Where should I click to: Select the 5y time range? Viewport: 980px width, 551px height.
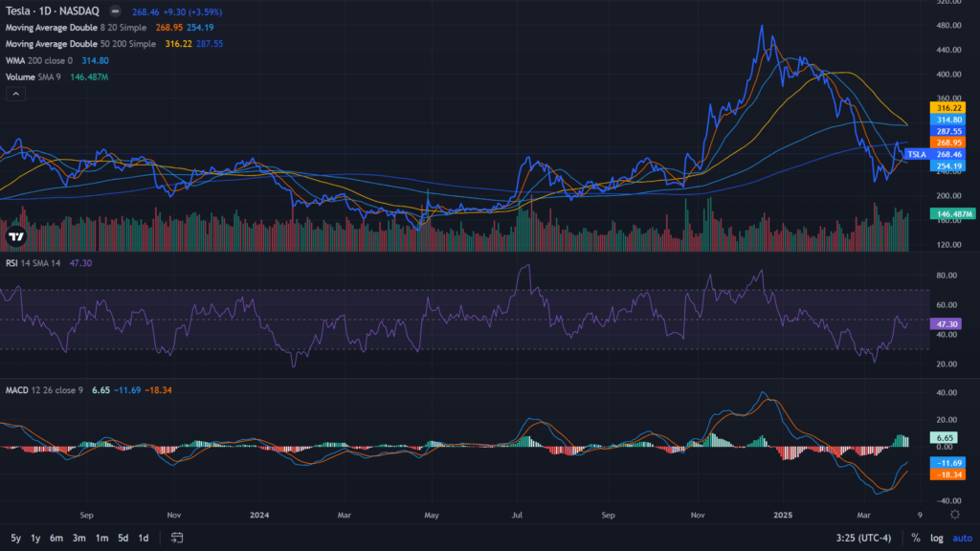pos(15,538)
